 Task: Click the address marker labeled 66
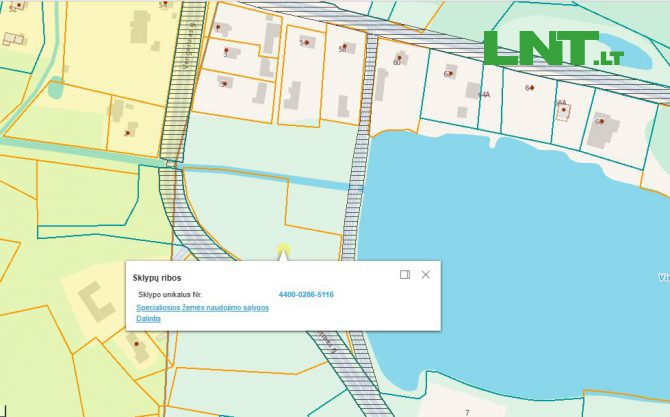[x=600, y=121]
